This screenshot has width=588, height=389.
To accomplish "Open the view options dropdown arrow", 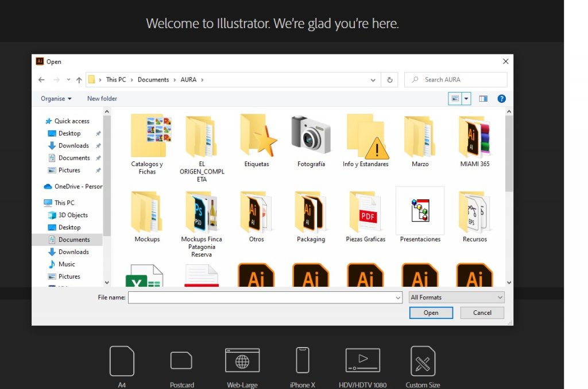I will pyautogui.click(x=466, y=99).
